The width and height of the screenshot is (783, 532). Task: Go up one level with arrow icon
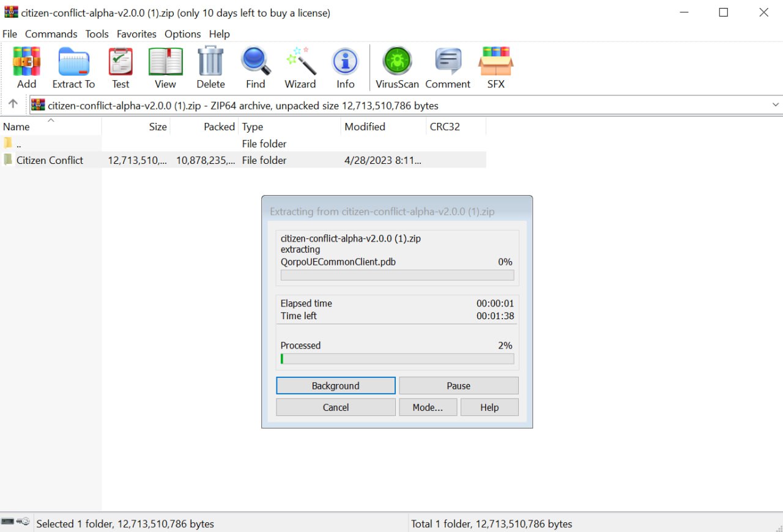point(13,104)
